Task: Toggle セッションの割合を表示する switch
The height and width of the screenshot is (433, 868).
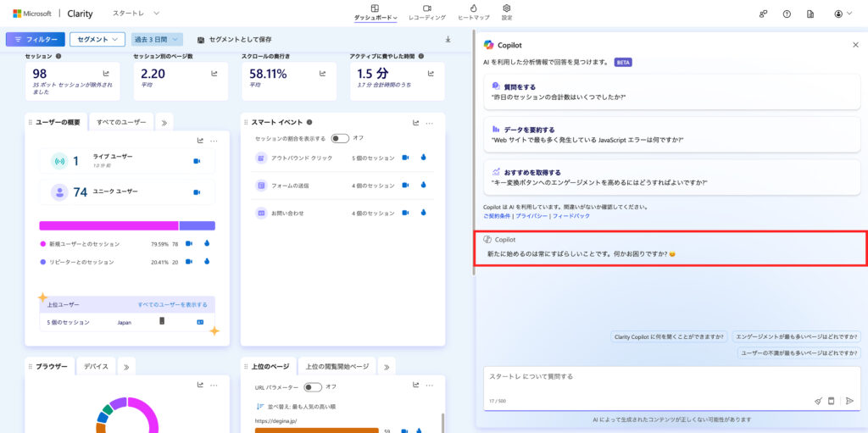Action: click(340, 138)
